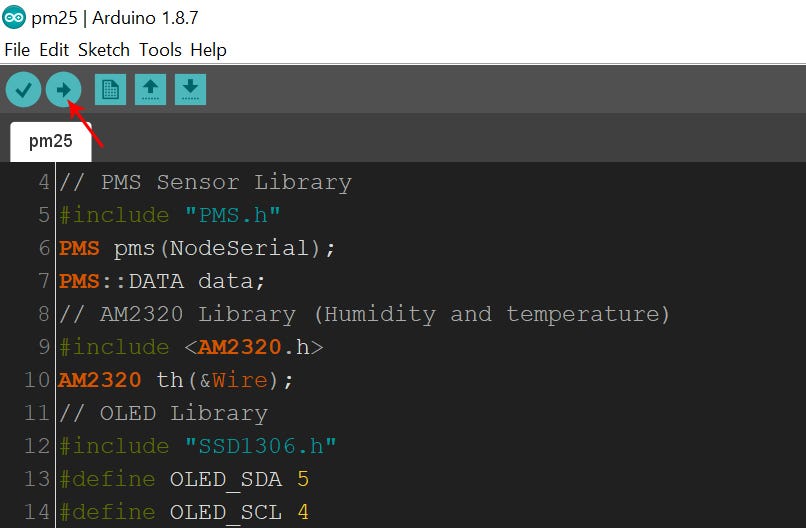
Task: Click the '#define OLED_SCL 4' line
Action: 184,512
